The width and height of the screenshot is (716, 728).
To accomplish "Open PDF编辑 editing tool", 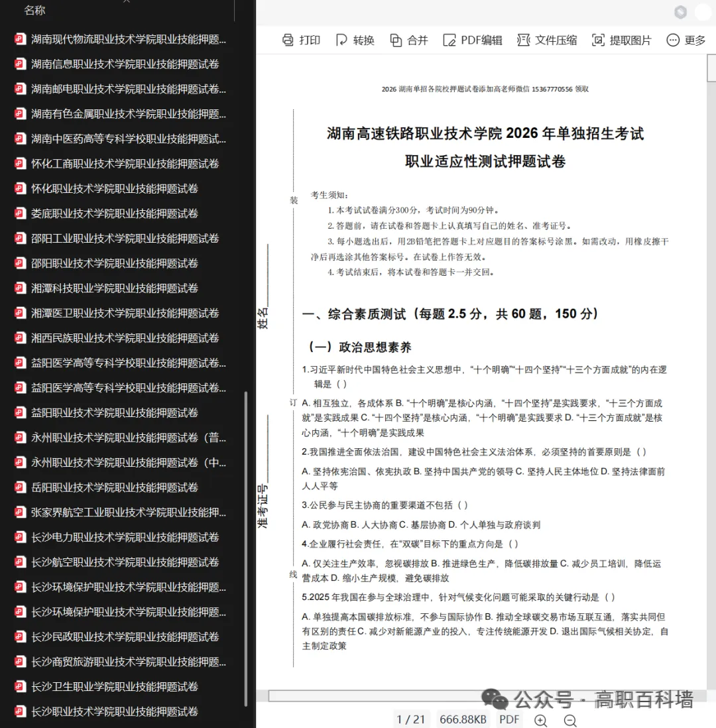I will pyautogui.click(x=473, y=40).
